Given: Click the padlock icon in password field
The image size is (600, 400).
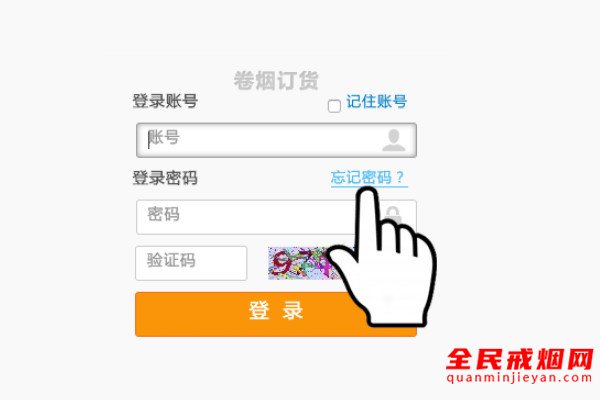Looking at the screenshot, I should pyautogui.click(x=393, y=216).
